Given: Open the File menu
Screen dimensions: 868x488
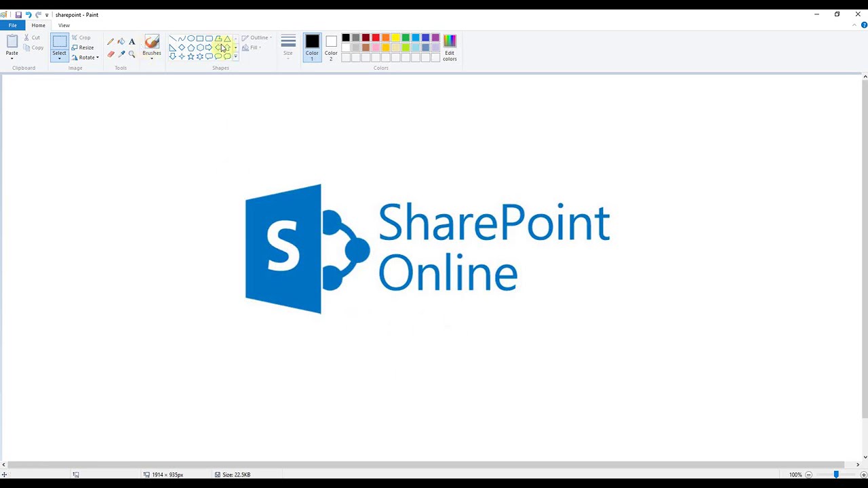Looking at the screenshot, I should pos(12,25).
